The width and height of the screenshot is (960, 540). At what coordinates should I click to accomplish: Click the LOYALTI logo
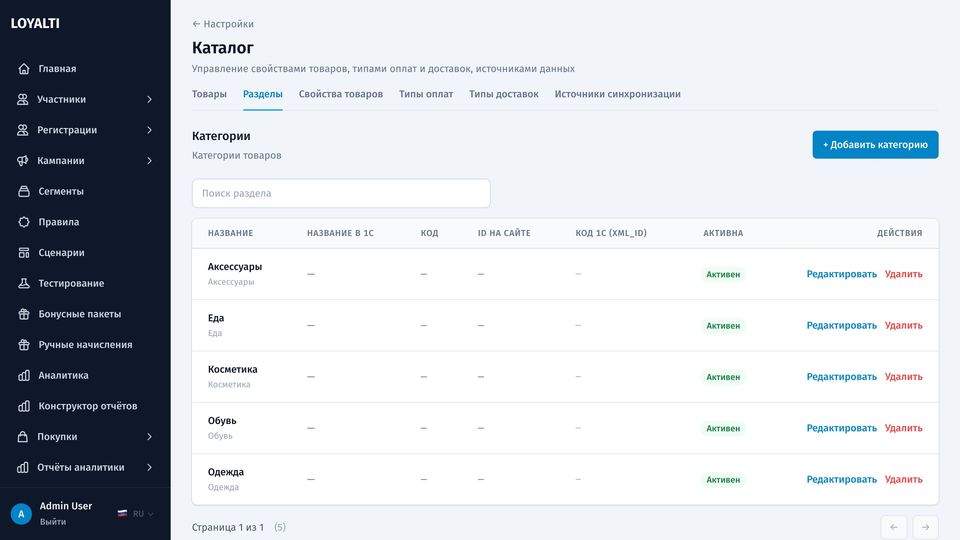(x=35, y=23)
